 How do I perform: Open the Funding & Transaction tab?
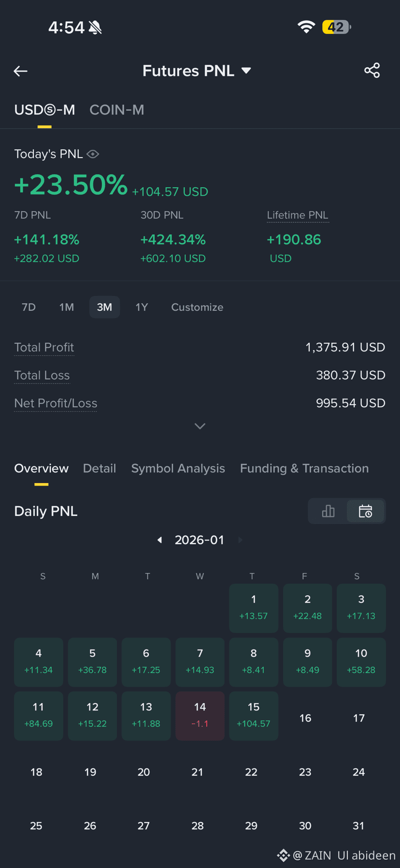click(304, 469)
